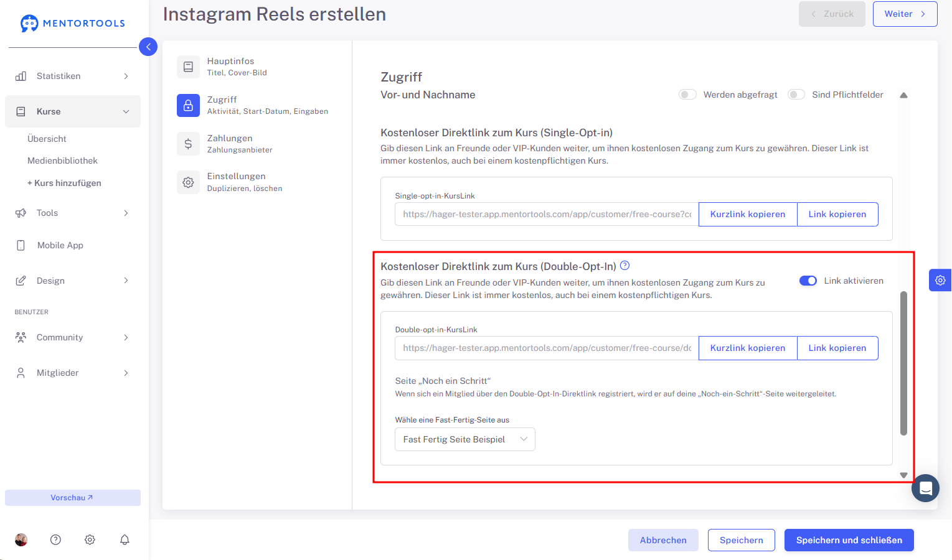Enable the Werden abgefragt toggle
The width and height of the screenshot is (952, 560).
(687, 95)
